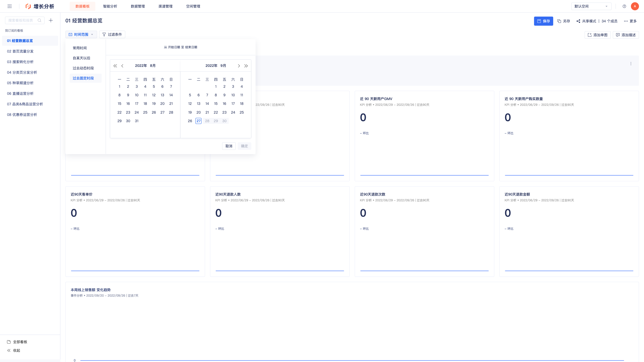The width and height of the screenshot is (644, 362).
Task: Open 本周线上销售额 变化趋势 chart title
Action: click(91, 290)
